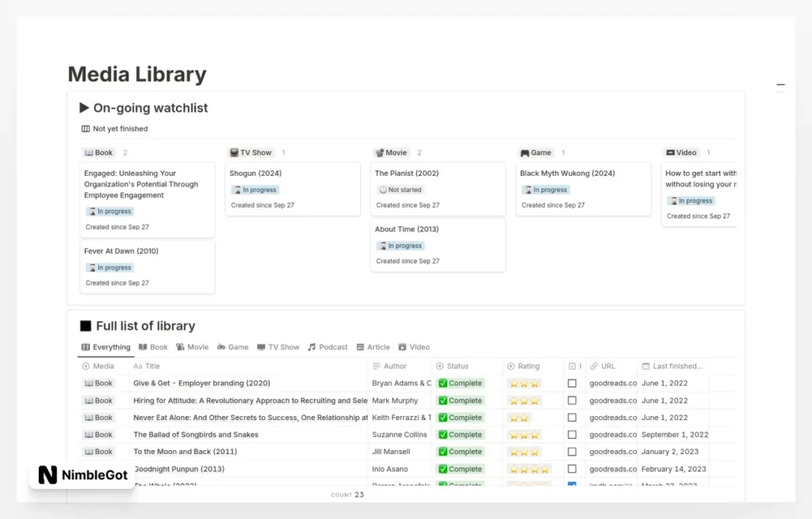Select the Movie group header in watchlist
Image resolution: width=812 pixels, height=519 pixels.
[391, 153]
